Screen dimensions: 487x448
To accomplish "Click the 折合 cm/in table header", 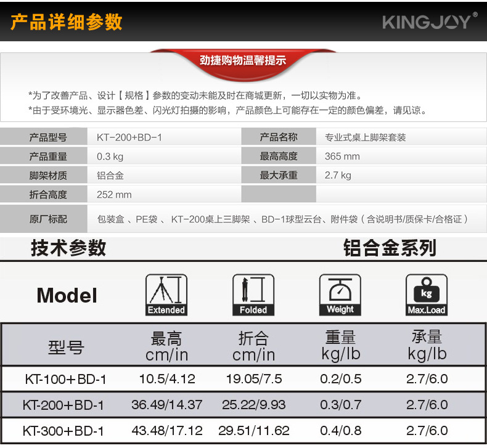I will pos(253,346).
